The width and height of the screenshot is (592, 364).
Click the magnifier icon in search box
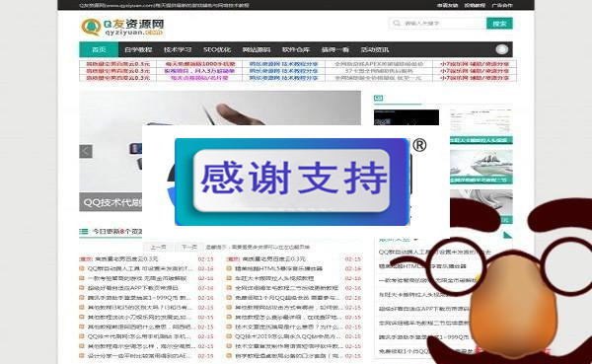397,24
